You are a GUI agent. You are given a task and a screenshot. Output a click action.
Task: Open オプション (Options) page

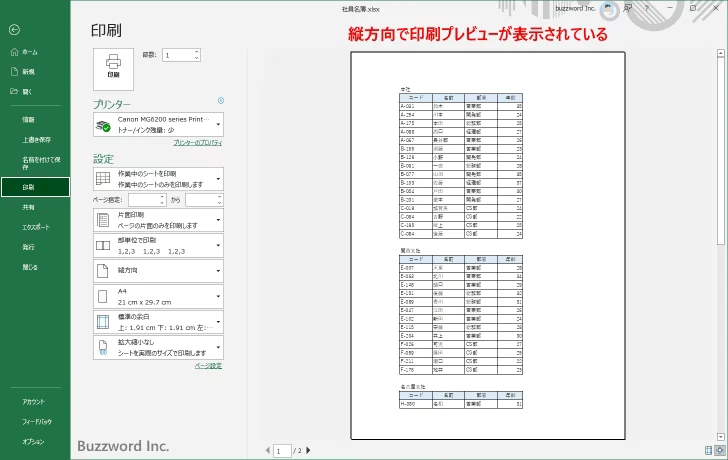(x=33, y=442)
